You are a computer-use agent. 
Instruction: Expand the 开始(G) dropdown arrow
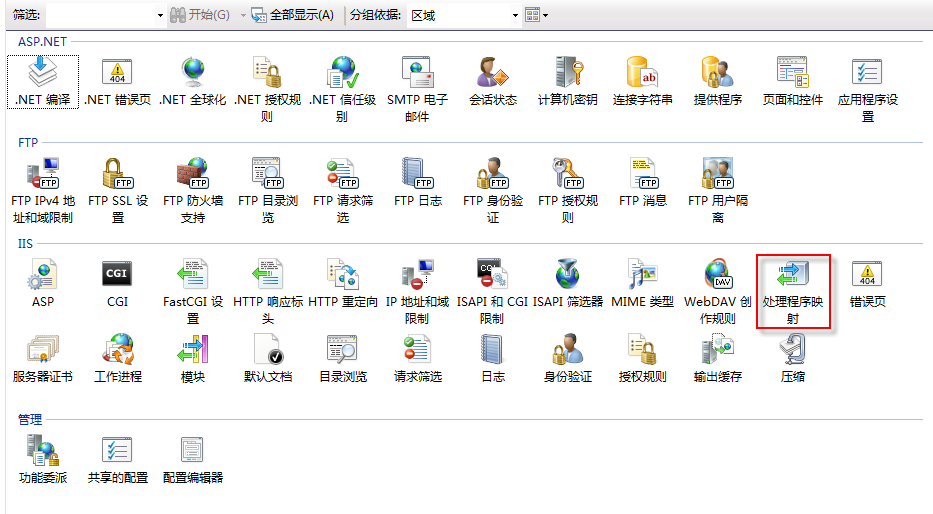click(x=243, y=15)
